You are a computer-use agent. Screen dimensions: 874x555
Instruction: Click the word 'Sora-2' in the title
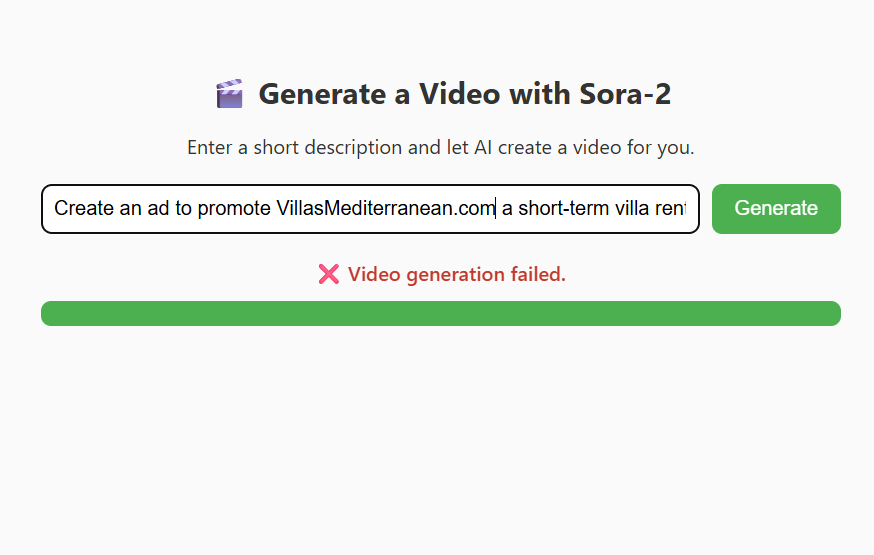625,95
